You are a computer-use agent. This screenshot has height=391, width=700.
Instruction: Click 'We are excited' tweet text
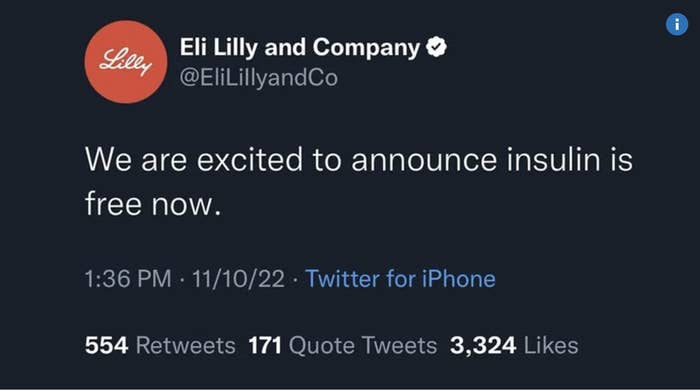click(x=194, y=160)
